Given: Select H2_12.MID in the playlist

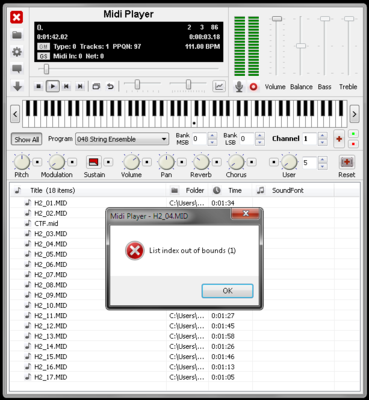Looking at the screenshot, I should pyautogui.click(x=51, y=326).
